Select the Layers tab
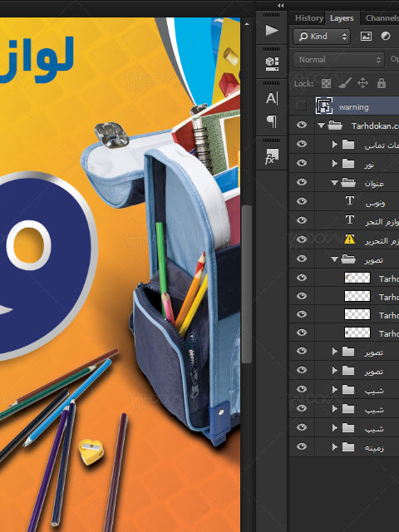Image resolution: width=399 pixels, height=532 pixels. pyautogui.click(x=342, y=18)
